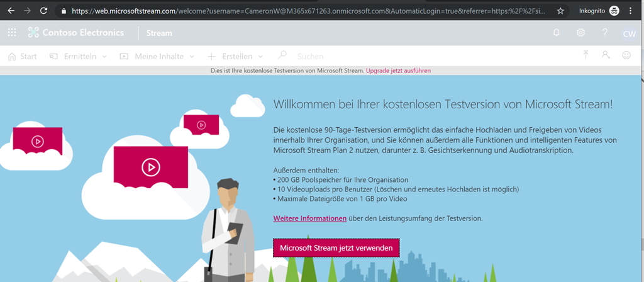
Task: Click the large video play thumbnail
Action: click(x=151, y=167)
